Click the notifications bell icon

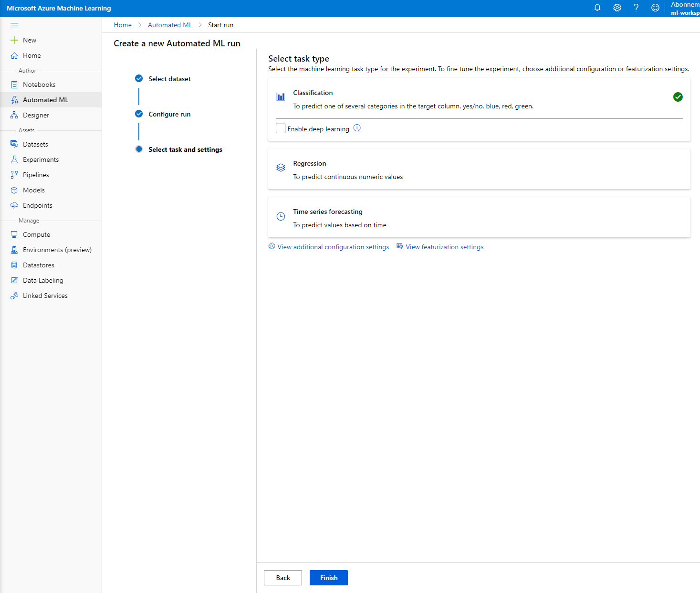[x=597, y=8]
